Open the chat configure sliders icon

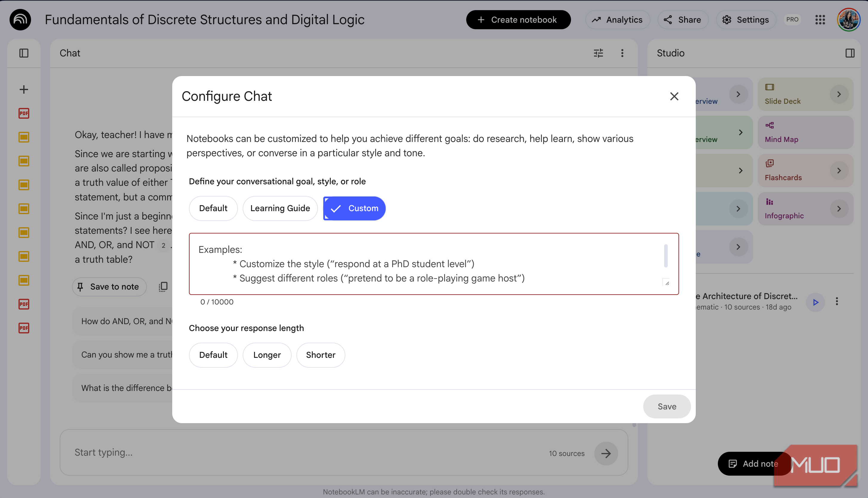point(598,53)
